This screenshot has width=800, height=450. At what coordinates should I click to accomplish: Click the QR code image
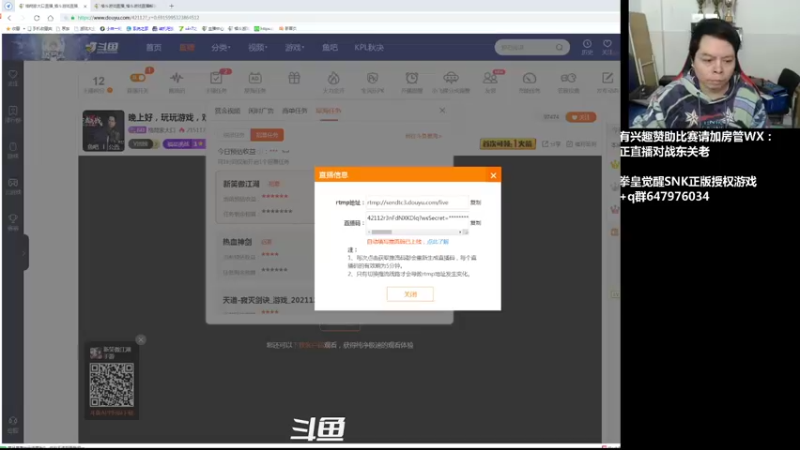pyautogui.click(x=112, y=385)
